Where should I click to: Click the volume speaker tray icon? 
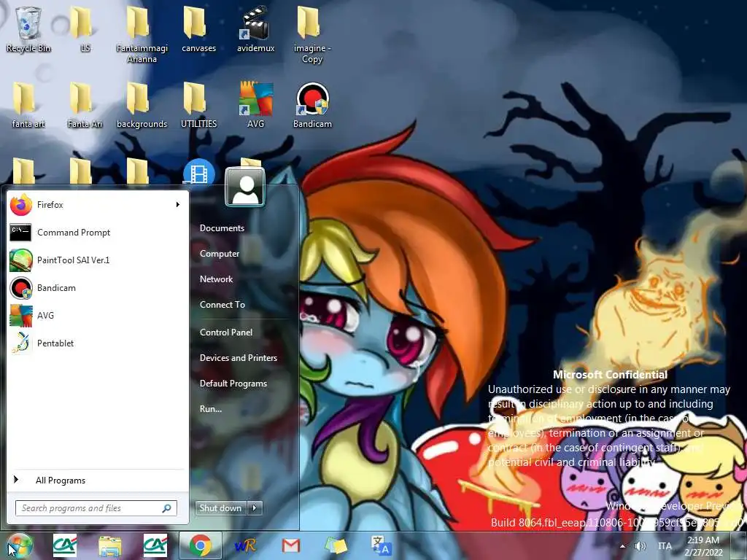640,546
